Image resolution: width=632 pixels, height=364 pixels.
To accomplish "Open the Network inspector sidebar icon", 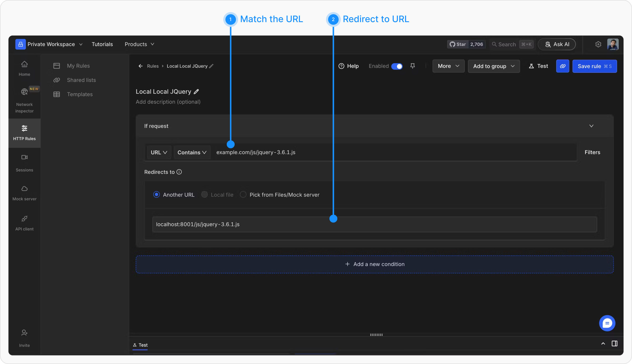I will [24, 92].
